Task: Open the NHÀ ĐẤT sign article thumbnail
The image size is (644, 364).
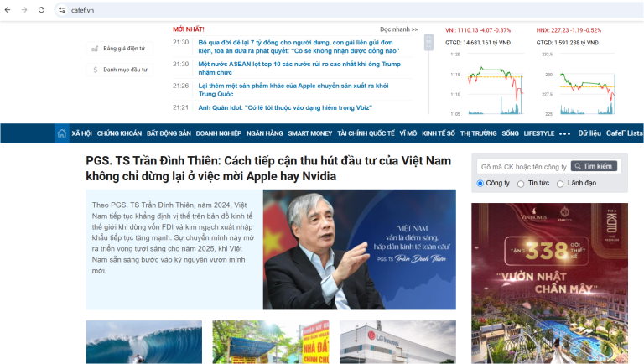Action: point(271,342)
